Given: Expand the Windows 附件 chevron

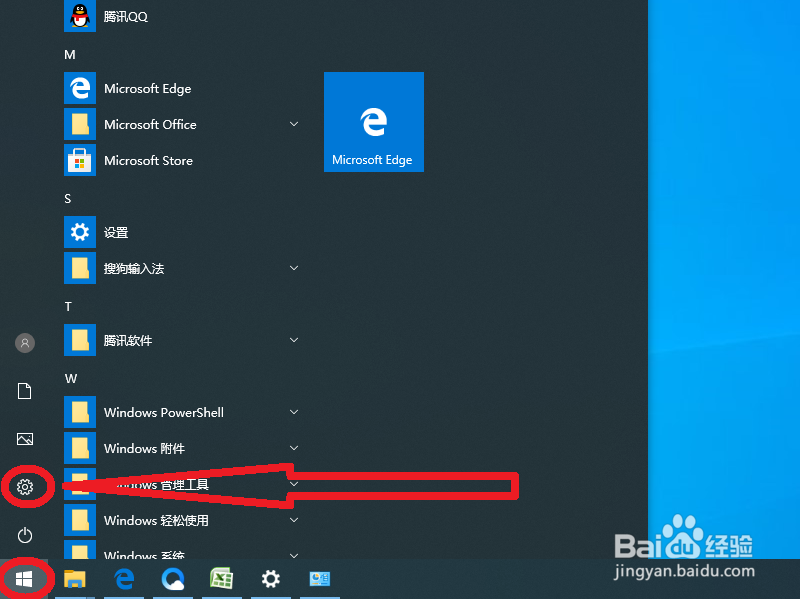Looking at the screenshot, I should pyautogui.click(x=294, y=448).
